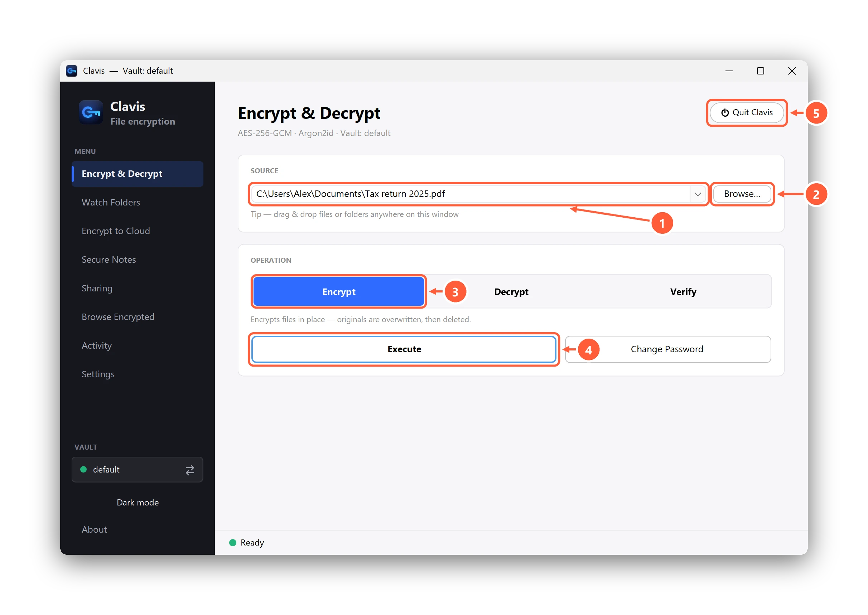Open the default vault selector
The width and height of the screenshot is (868, 615).
click(x=138, y=470)
